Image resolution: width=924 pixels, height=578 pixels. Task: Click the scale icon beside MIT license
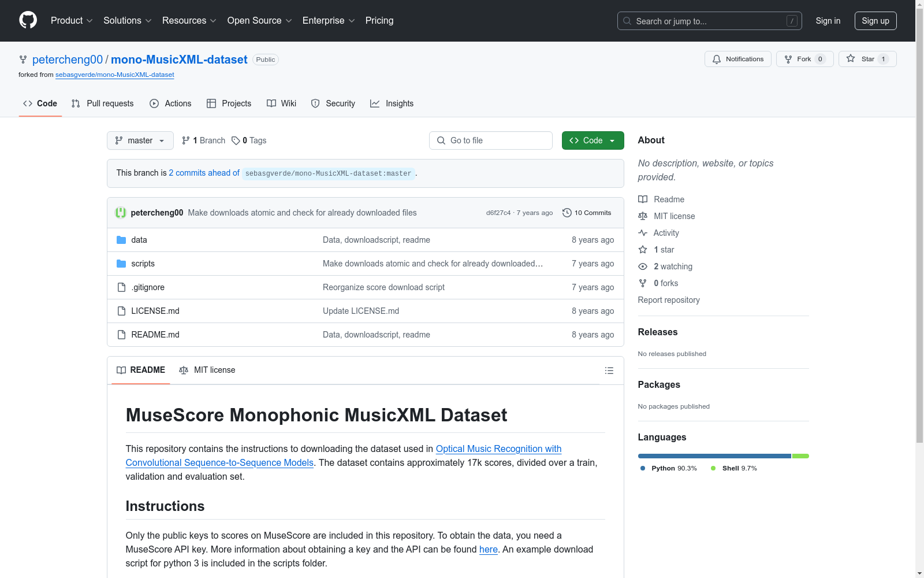click(x=643, y=216)
